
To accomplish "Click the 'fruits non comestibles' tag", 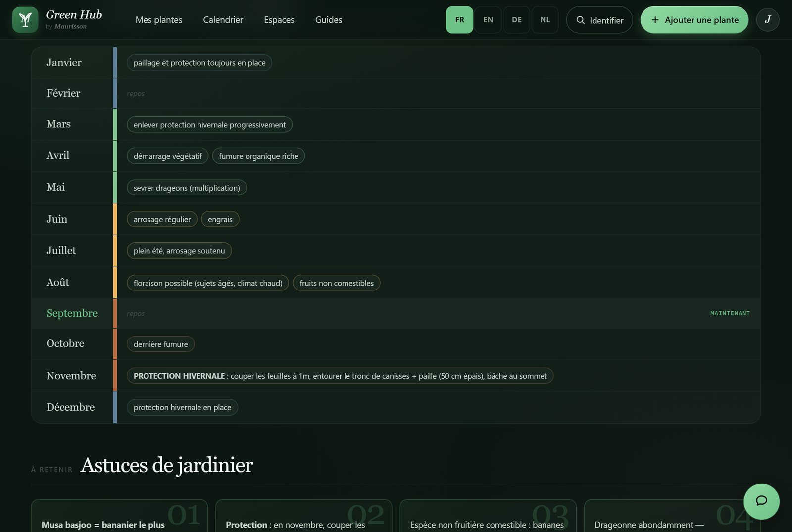I will [337, 283].
